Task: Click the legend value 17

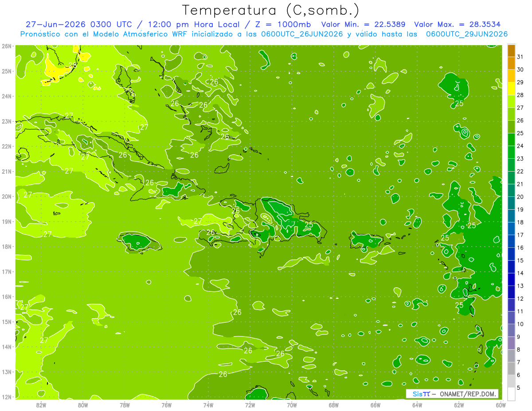Action: pyautogui.click(x=520, y=235)
